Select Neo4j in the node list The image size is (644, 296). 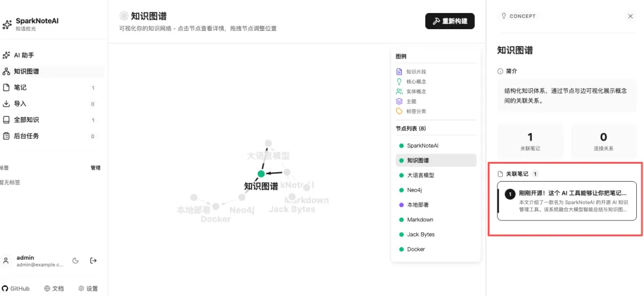[x=436, y=190]
